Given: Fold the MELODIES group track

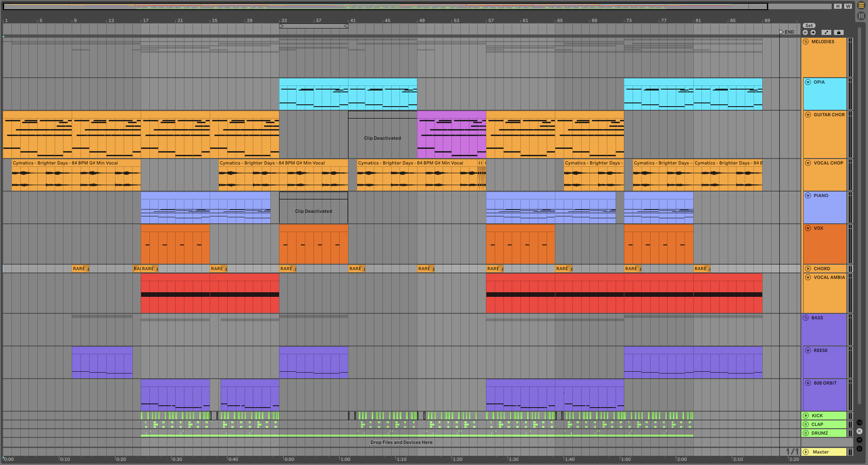Looking at the screenshot, I should click(805, 42).
